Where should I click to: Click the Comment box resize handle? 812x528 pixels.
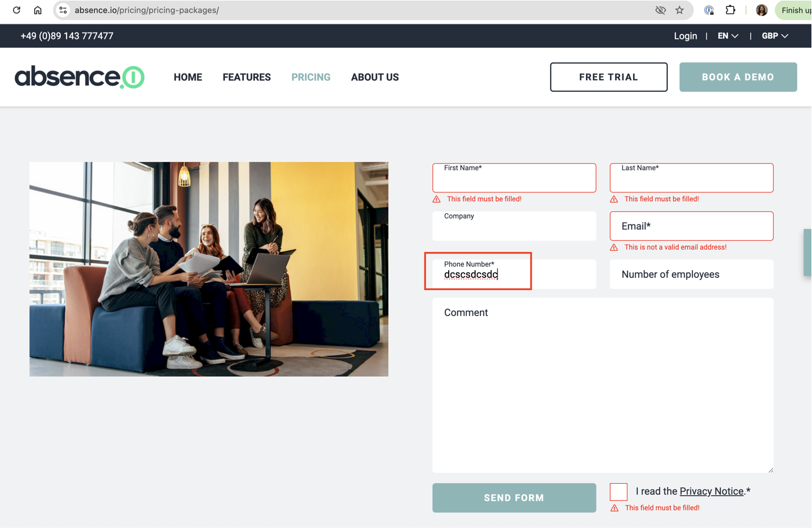click(x=770, y=470)
